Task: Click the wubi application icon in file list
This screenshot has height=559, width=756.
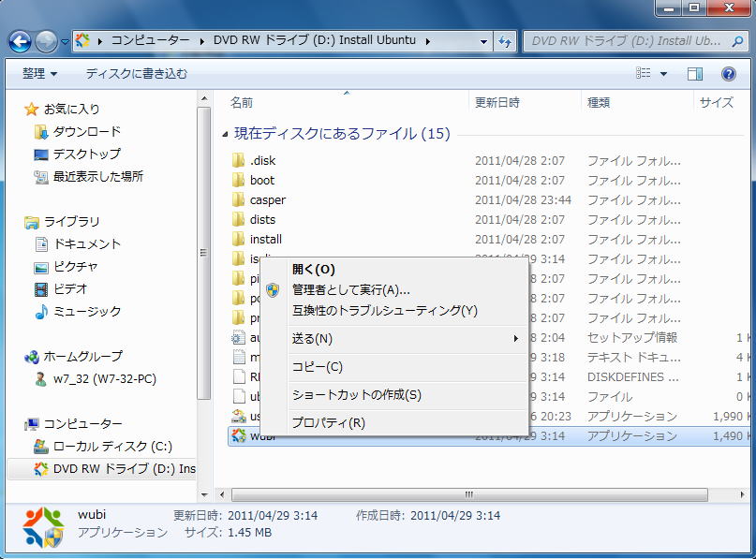Action: [x=239, y=435]
